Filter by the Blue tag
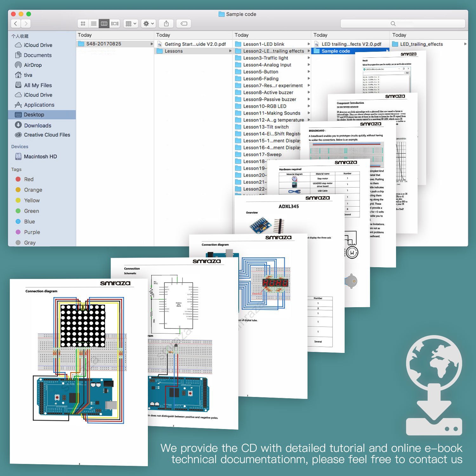Screen dimensions: 476x476 25,221
